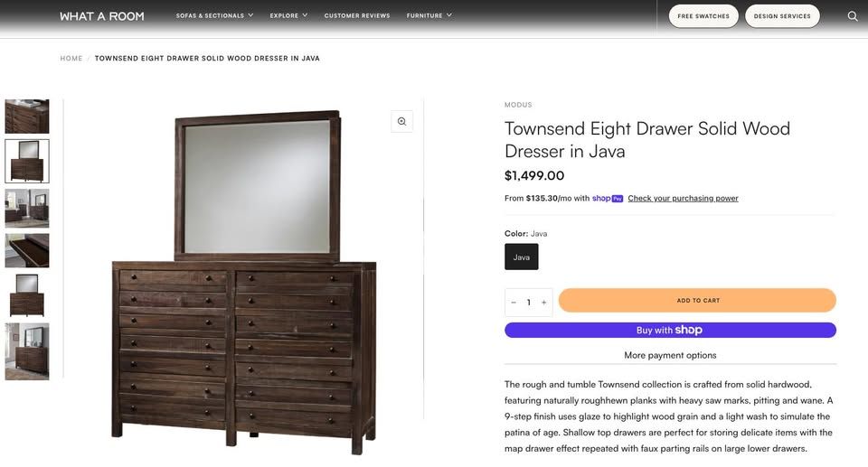View the open drawer detail thumbnail
Screen dimensions: 868x467
[27, 250]
